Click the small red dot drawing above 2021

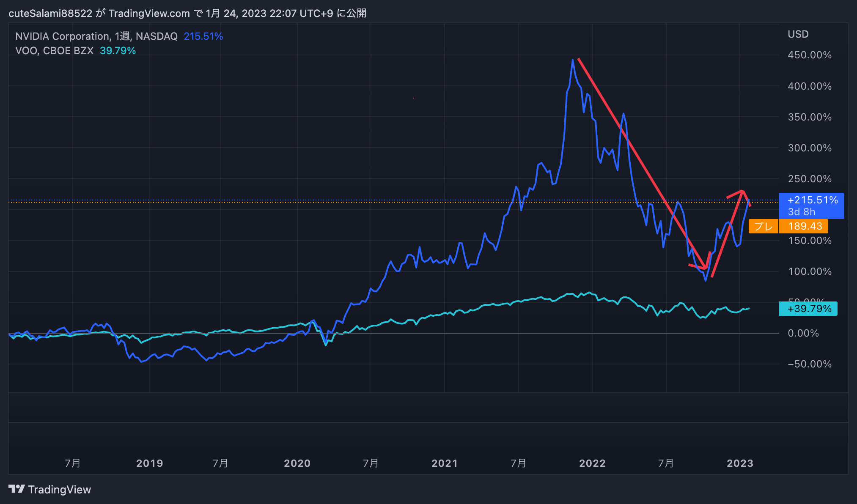coord(413,98)
